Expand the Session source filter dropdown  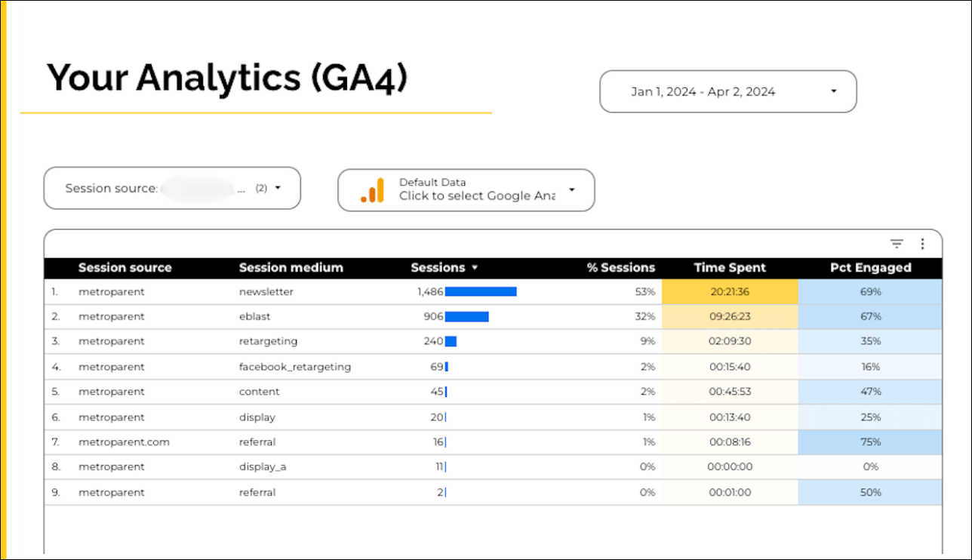(278, 188)
